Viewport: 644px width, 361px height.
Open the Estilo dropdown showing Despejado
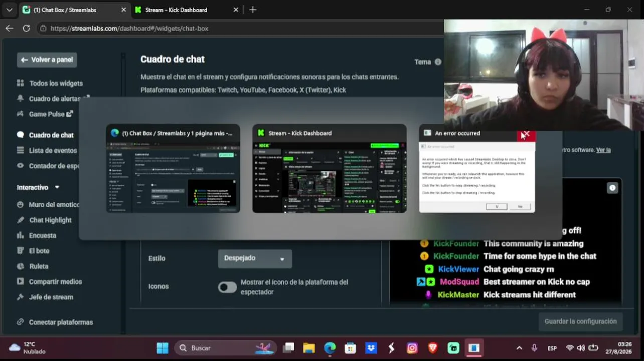[255, 258]
